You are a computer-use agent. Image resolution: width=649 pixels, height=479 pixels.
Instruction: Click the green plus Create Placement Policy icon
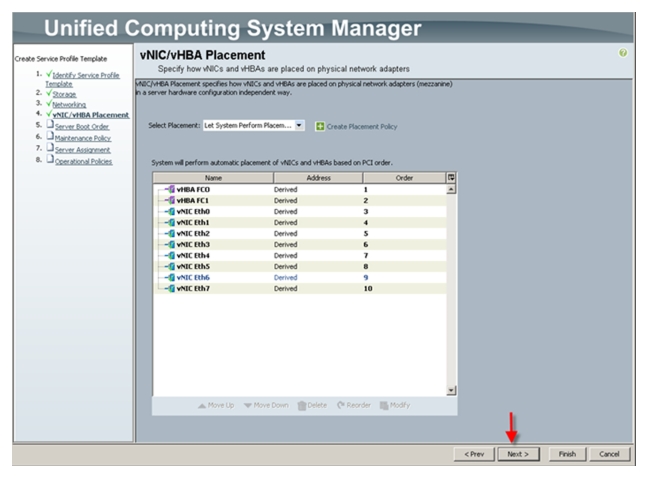[x=320, y=126]
